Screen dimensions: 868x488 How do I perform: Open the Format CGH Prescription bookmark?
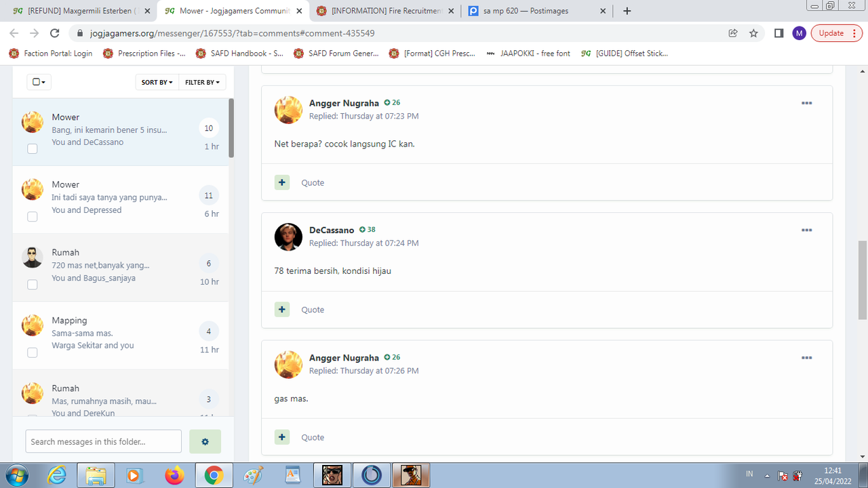(x=433, y=54)
